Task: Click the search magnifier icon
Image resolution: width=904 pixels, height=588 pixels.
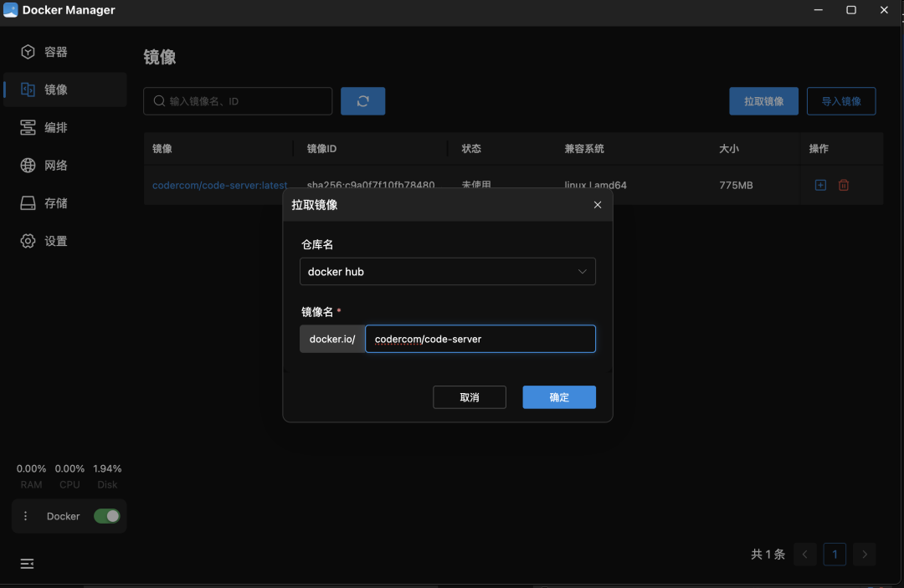Action: 159,101
